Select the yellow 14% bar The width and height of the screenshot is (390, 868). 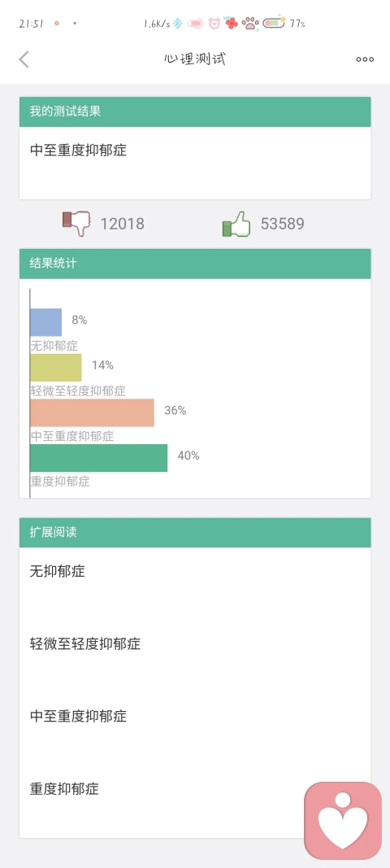click(x=56, y=368)
